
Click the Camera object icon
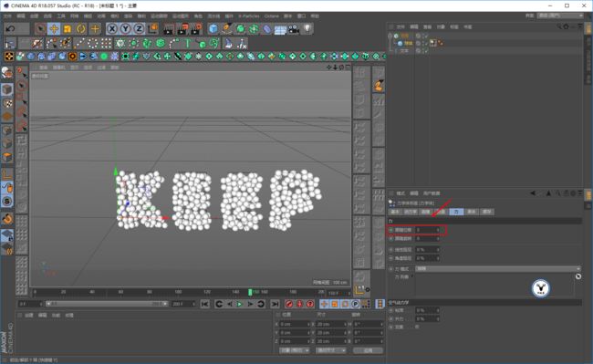pyautogui.click(x=294, y=28)
